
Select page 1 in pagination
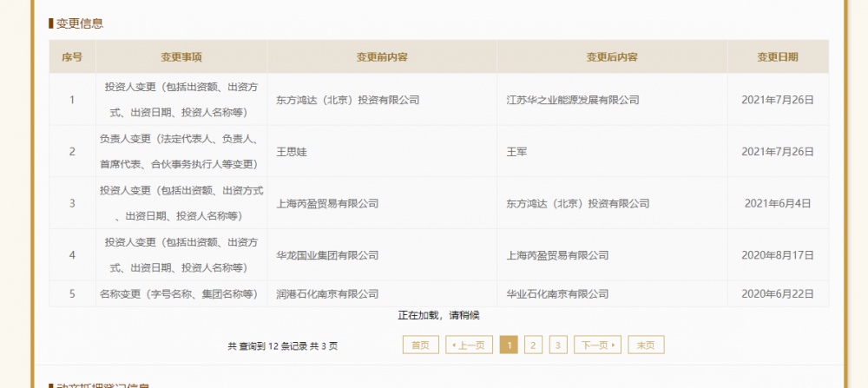tap(509, 345)
